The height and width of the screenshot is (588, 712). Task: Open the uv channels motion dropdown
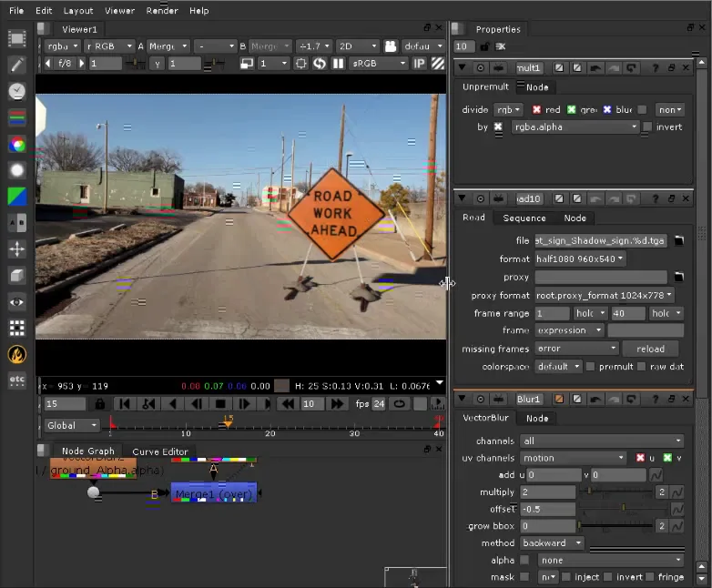pyautogui.click(x=573, y=458)
